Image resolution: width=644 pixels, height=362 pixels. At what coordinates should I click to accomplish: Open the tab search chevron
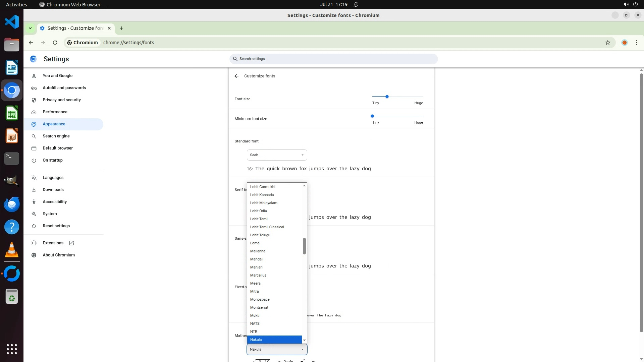pyautogui.click(x=30, y=28)
